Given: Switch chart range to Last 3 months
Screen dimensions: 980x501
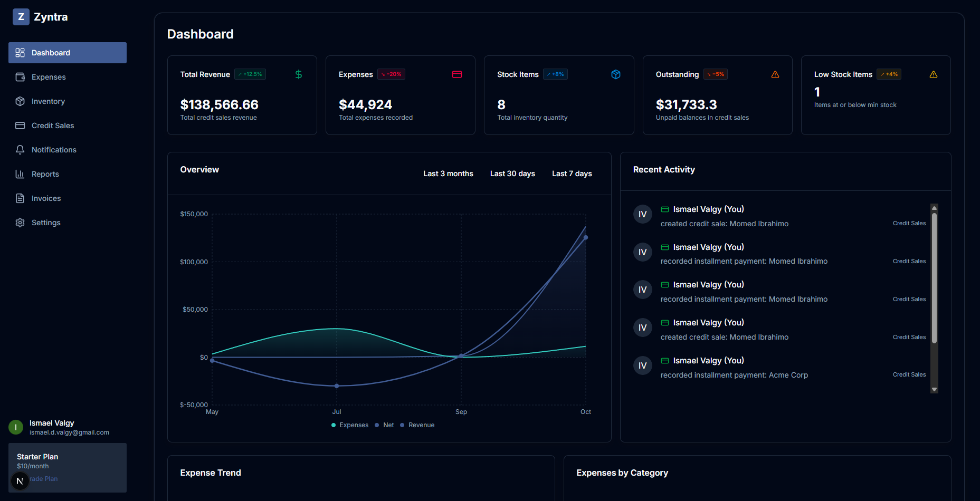Looking at the screenshot, I should pyautogui.click(x=448, y=174).
